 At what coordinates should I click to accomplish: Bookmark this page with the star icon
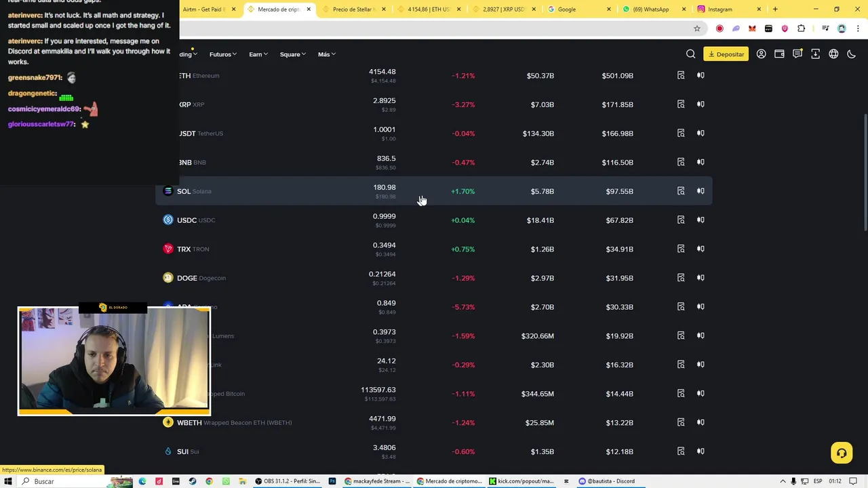(x=696, y=28)
